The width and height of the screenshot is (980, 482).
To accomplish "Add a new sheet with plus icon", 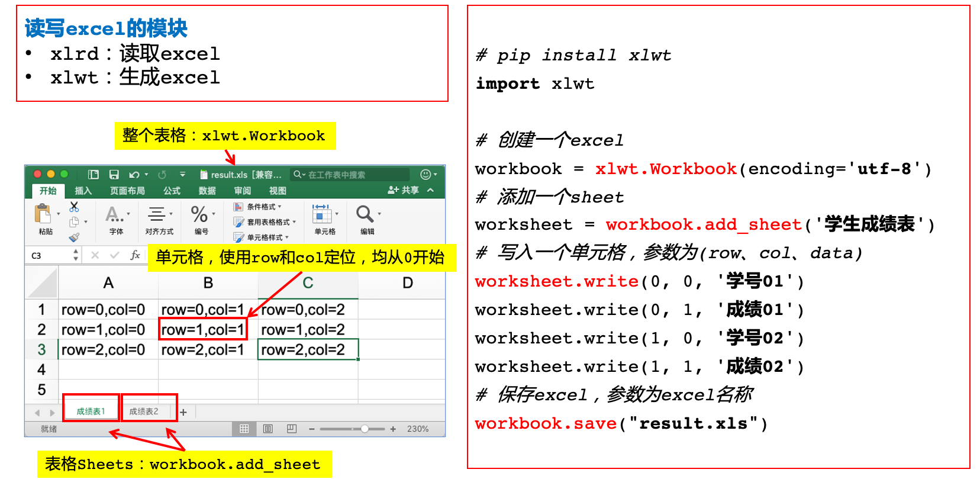I will [x=183, y=412].
